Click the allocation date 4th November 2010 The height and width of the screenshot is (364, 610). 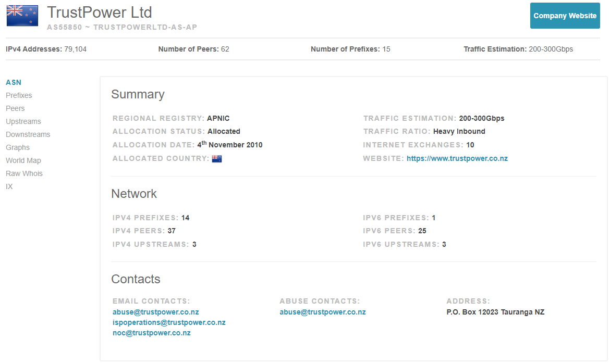(x=229, y=145)
